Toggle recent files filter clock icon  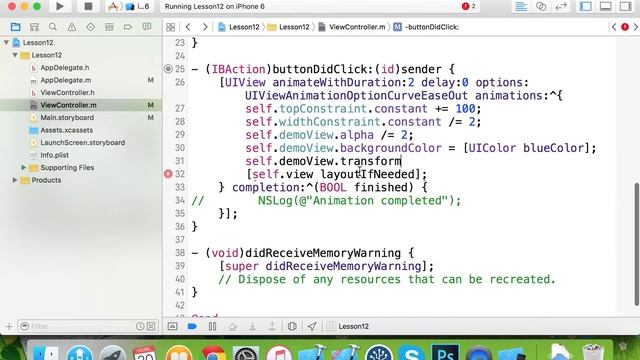coord(140,326)
